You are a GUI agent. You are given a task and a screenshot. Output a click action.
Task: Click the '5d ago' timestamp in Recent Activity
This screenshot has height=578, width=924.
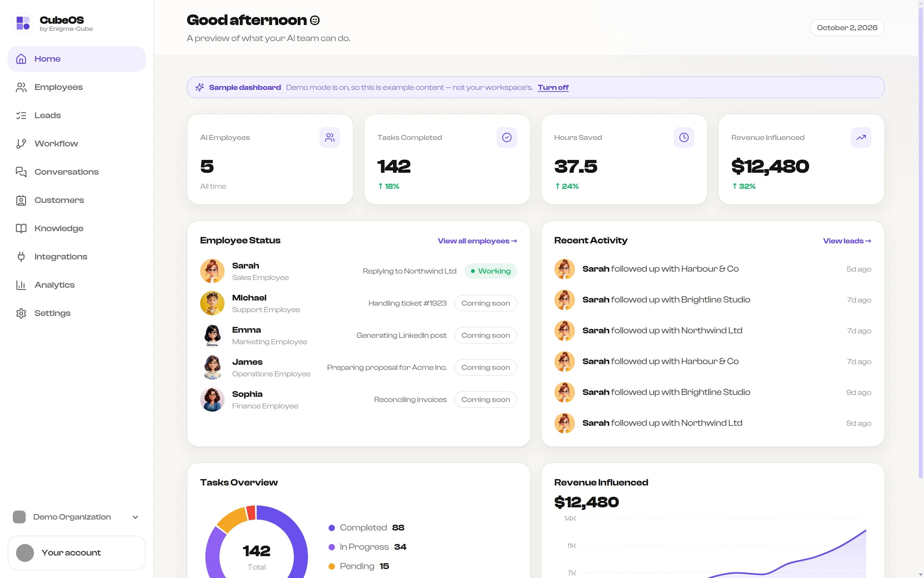coord(859,269)
